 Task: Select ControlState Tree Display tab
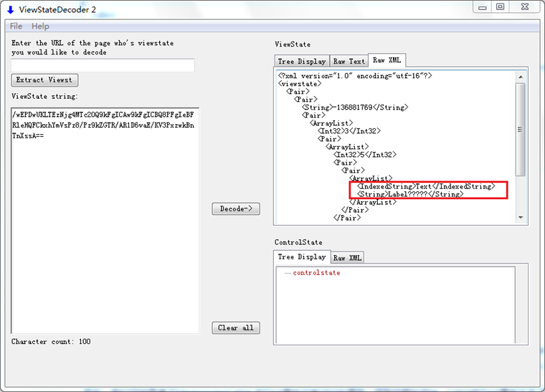tap(302, 257)
